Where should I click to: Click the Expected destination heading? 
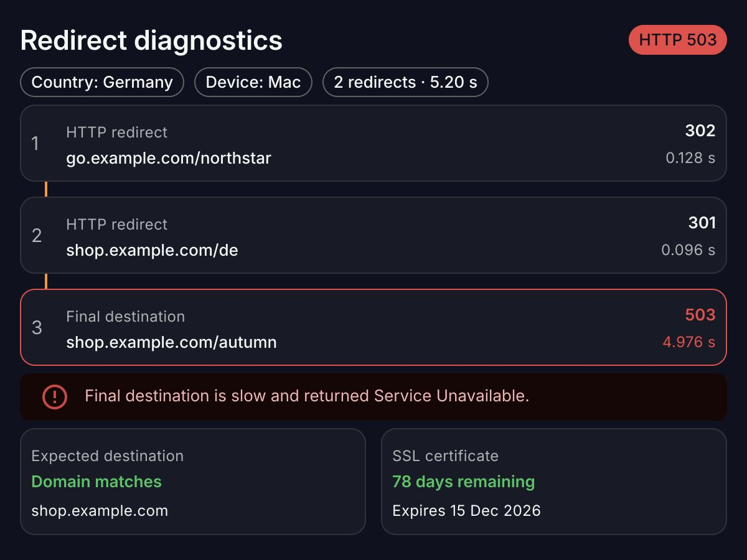tap(108, 456)
